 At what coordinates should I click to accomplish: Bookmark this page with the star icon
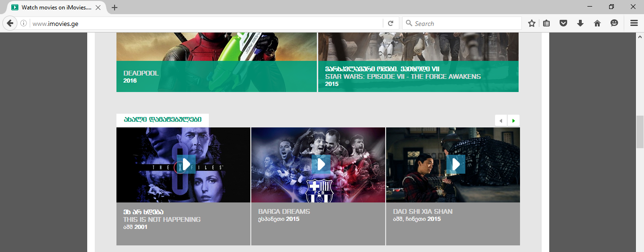[532, 23]
